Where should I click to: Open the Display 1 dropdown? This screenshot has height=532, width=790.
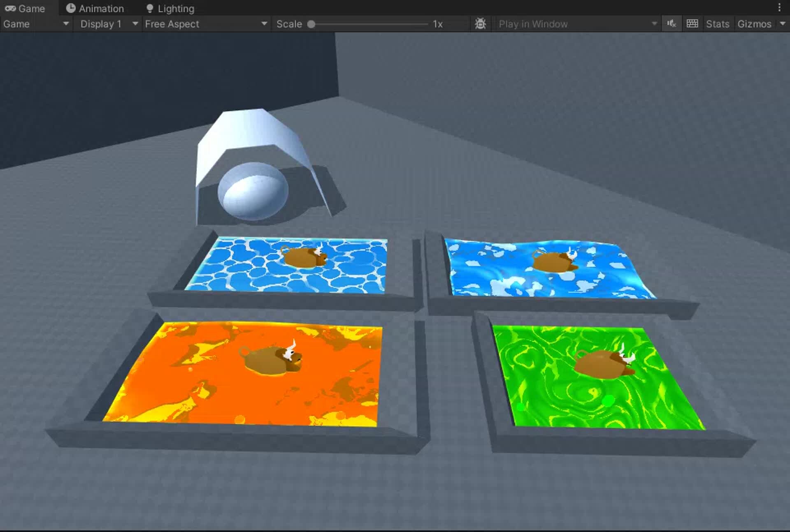coord(108,24)
